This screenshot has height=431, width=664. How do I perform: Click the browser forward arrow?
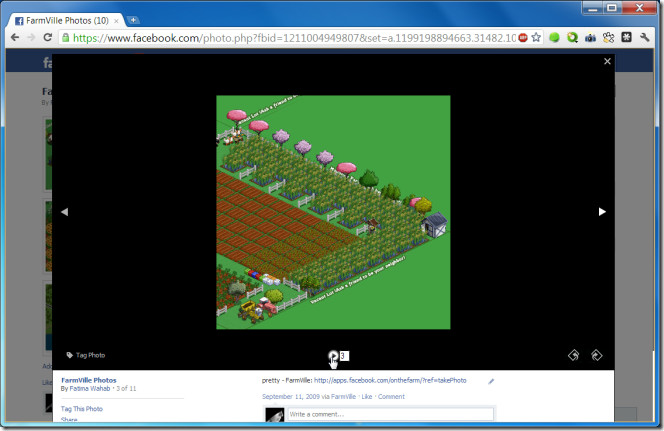[x=31, y=38]
